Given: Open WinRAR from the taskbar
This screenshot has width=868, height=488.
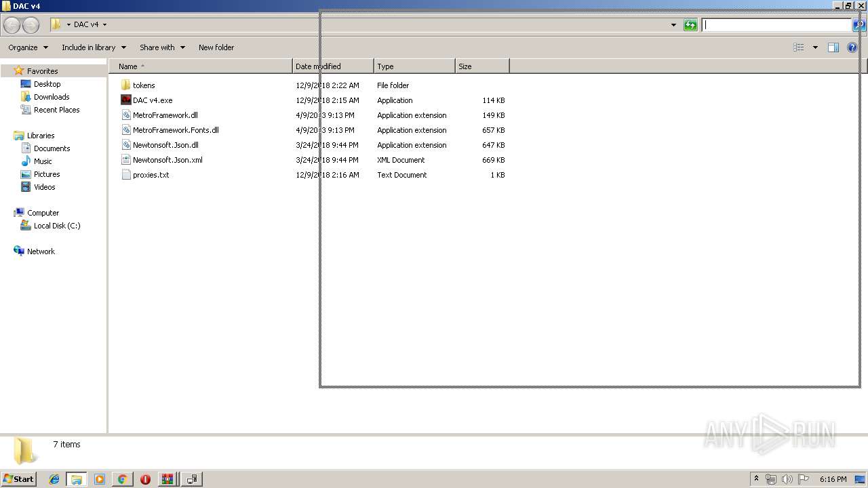Looking at the screenshot, I should (x=167, y=479).
